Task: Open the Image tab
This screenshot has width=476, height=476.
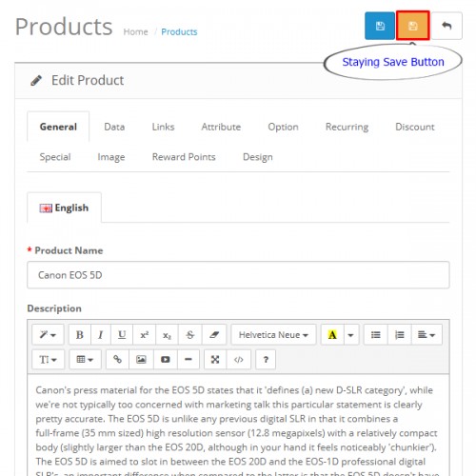Action: coord(111,157)
